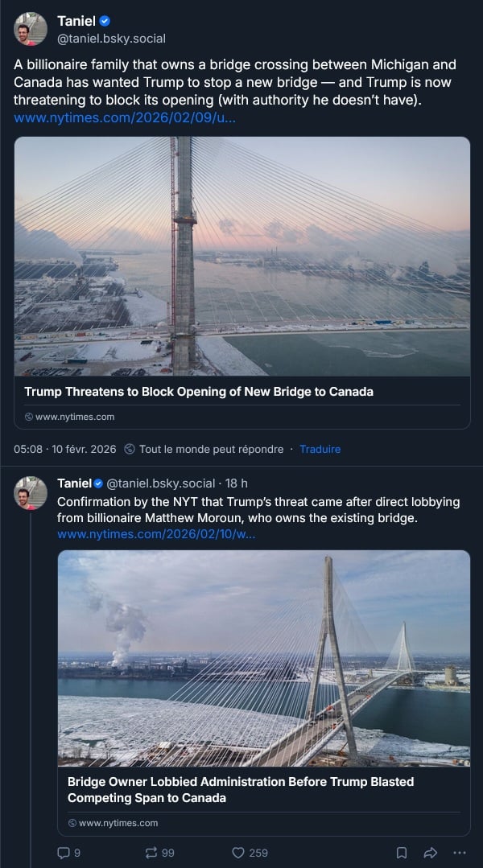
Task: Click the Traduire translate link
Action: point(320,449)
